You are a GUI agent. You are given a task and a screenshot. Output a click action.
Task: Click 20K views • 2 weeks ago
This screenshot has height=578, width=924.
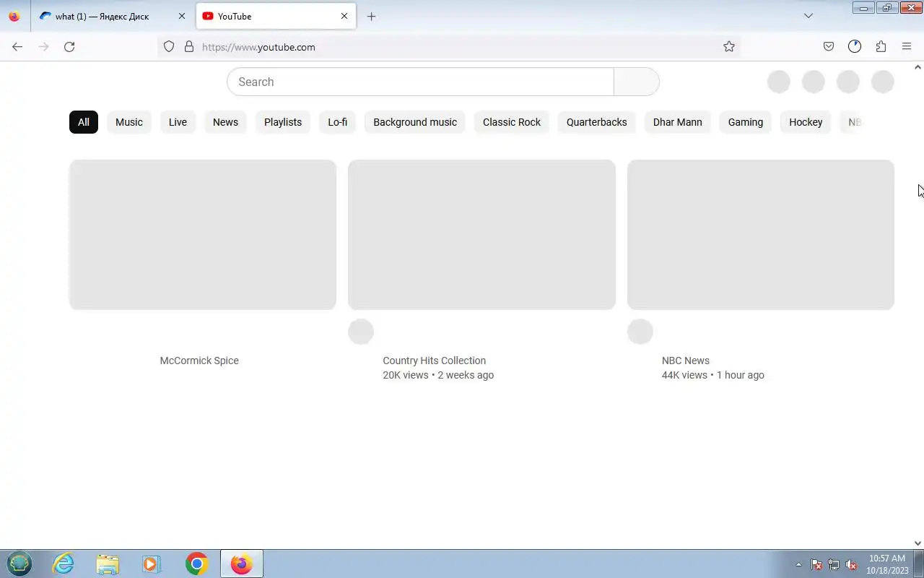click(x=438, y=375)
